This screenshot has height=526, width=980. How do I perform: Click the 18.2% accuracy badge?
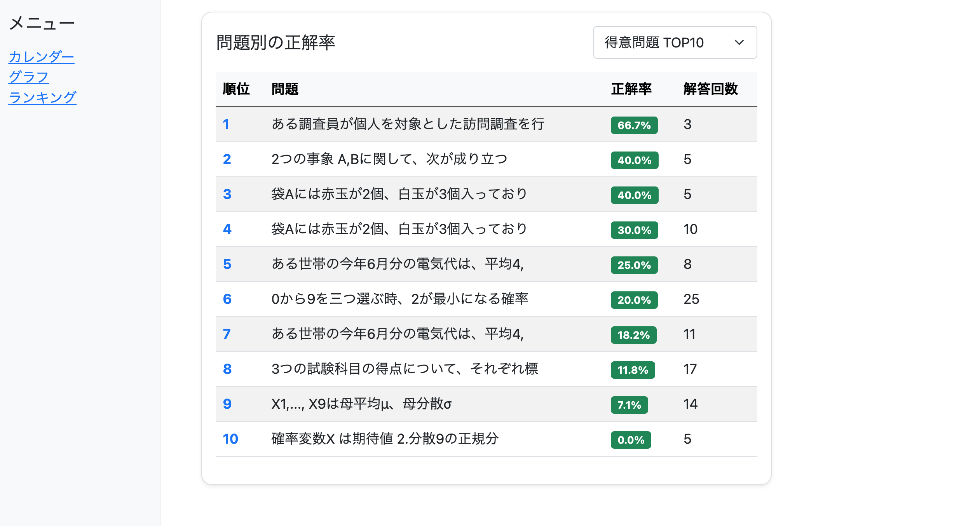click(x=633, y=335)
